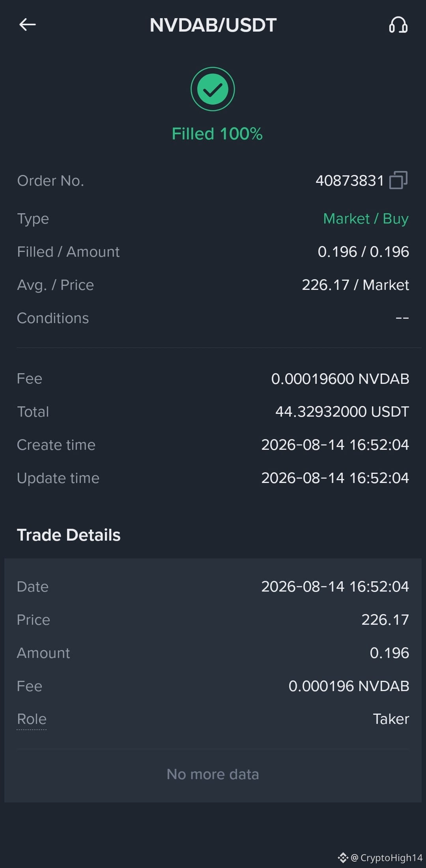Tap the green filled checkmark icon

coord(213,89)
